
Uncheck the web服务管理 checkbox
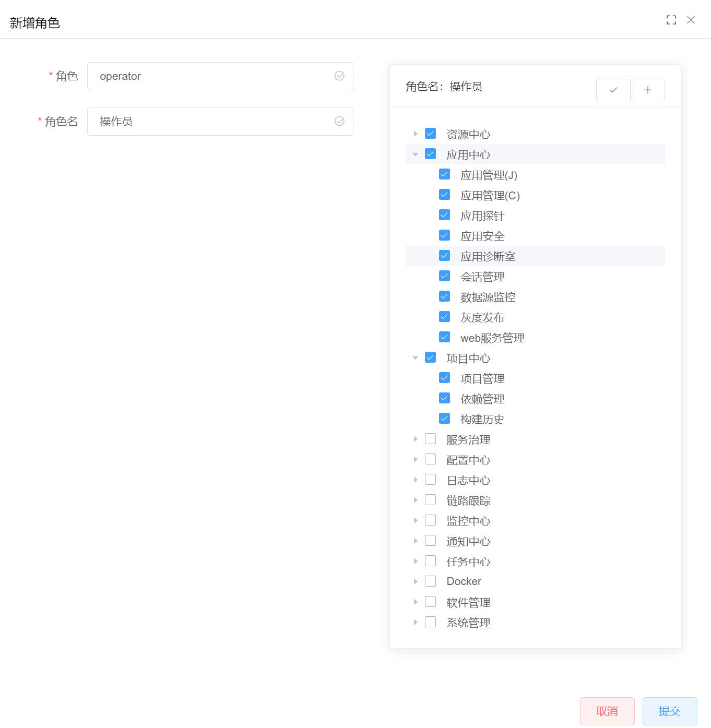(444, 337)
